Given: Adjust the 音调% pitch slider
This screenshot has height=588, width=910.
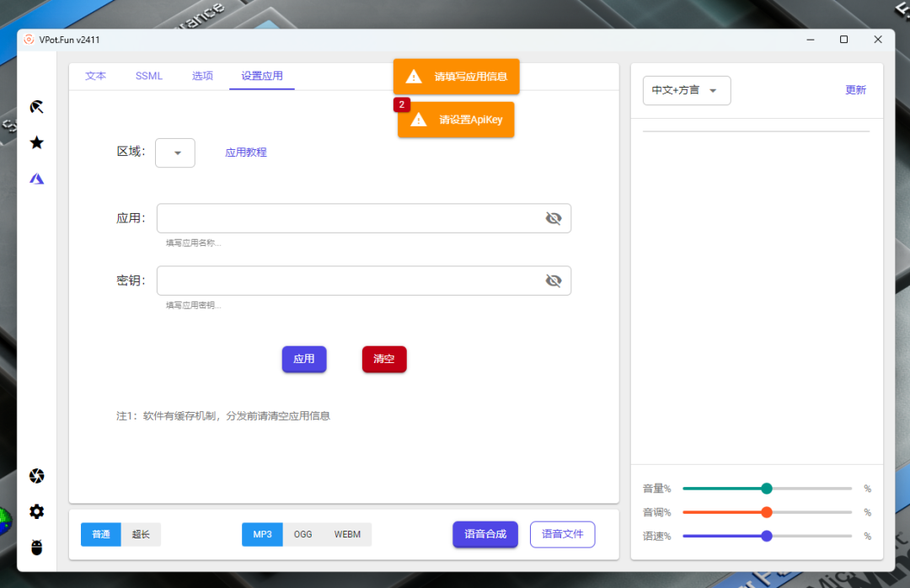Looking at the screenshot, I should 767,512.
